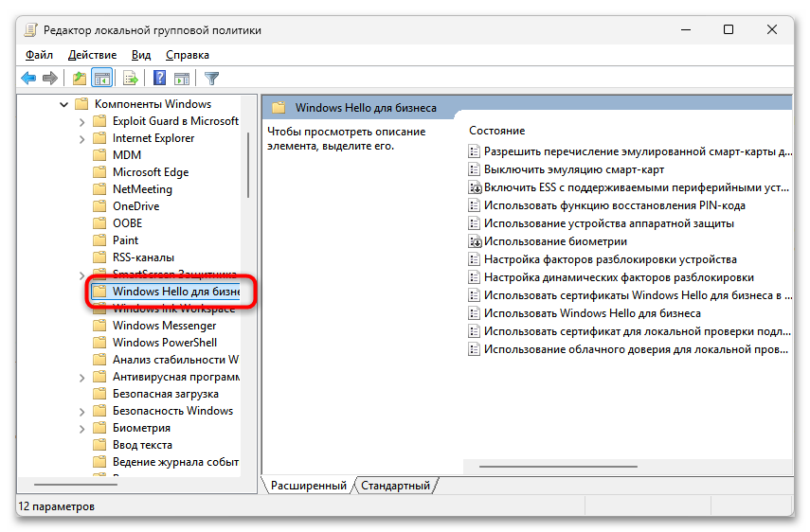Click the OneDrive folder icon

[x=99, y=205]
